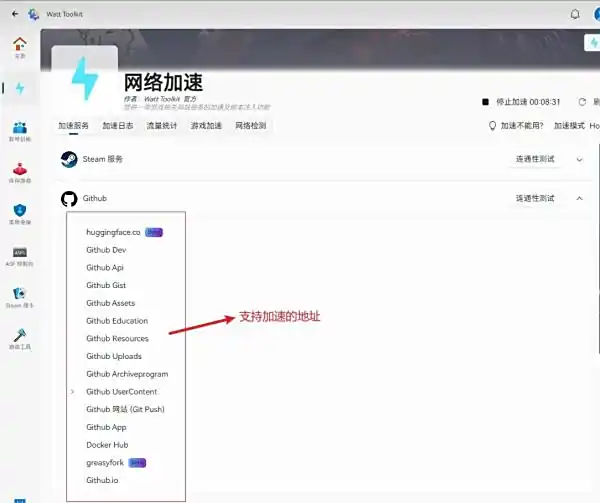600x503 pixels.
Task: Select Github Archiveprogram entry
Action: pos(127,374)
